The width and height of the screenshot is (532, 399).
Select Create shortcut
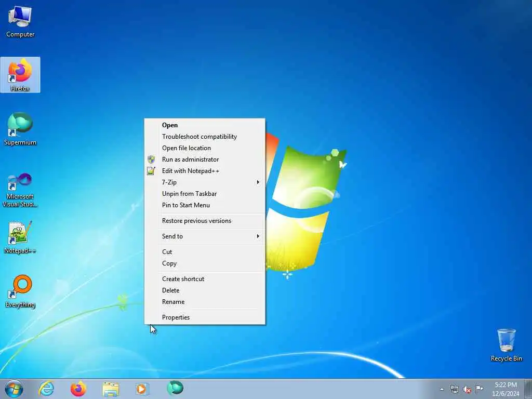[x=205, y=279]
